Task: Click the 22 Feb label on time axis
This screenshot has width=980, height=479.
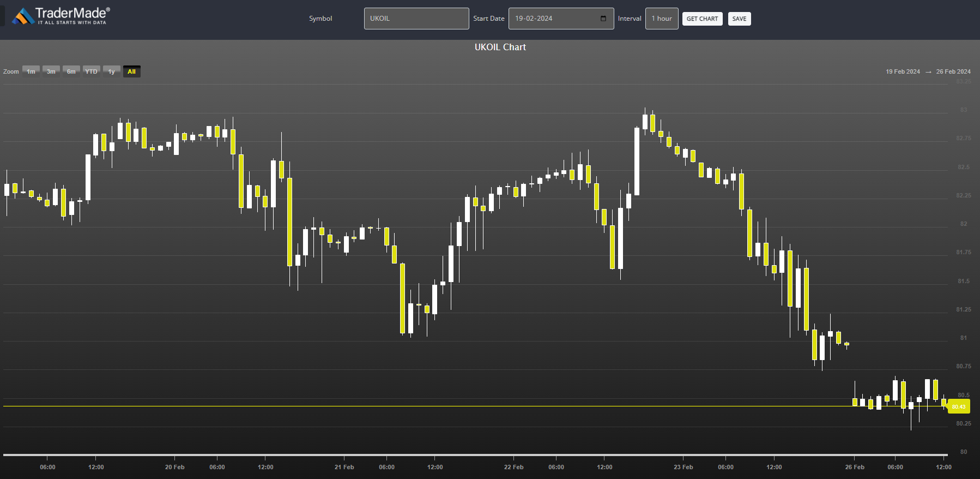Action: [514, 467]
